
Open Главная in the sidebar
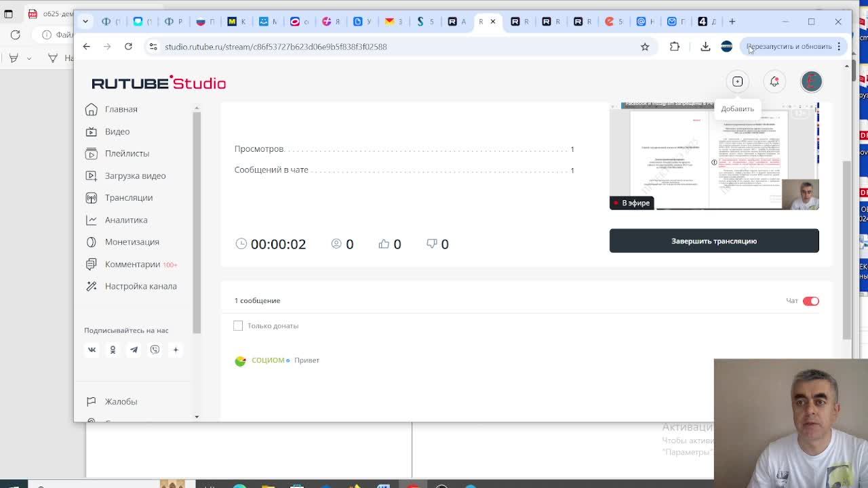click(x=121, y=109)
